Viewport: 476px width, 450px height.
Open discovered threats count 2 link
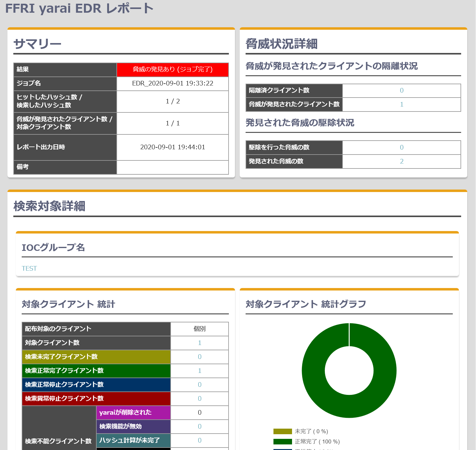point(402,161)
